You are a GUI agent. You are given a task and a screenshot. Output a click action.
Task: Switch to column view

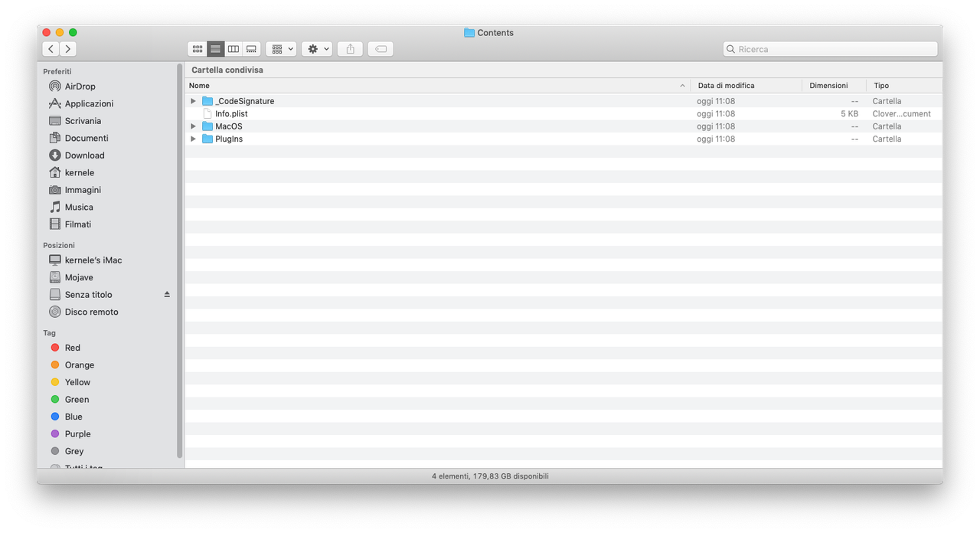[x=234, y=49]
